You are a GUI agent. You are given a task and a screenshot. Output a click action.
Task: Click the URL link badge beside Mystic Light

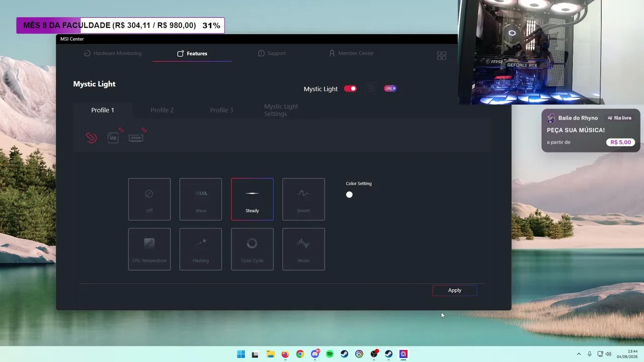click(390, 88)
